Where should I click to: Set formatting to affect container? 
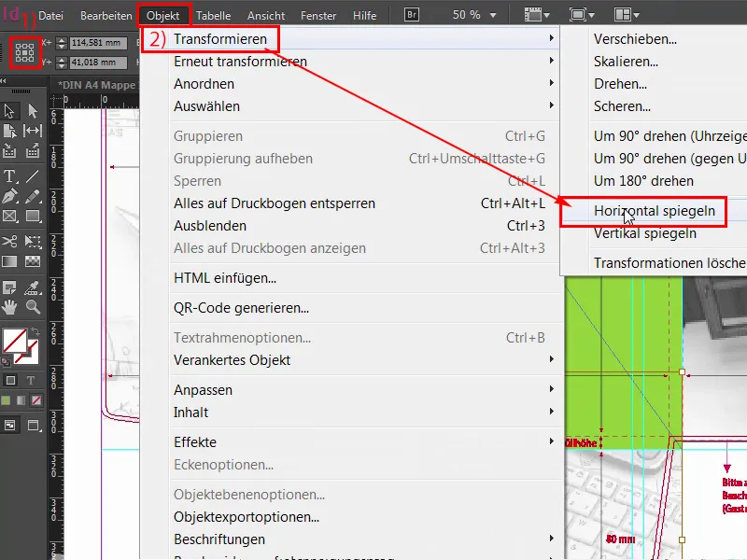point(10,380)
